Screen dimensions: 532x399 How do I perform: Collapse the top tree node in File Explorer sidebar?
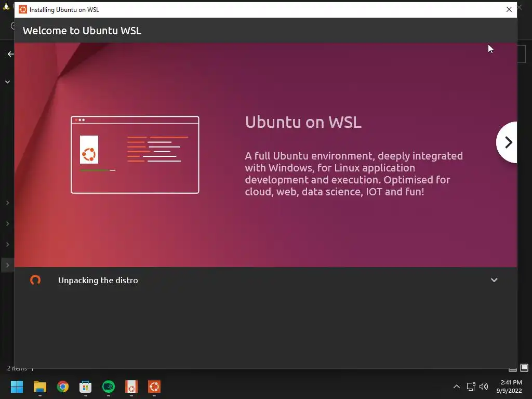(x=7, y=82)
